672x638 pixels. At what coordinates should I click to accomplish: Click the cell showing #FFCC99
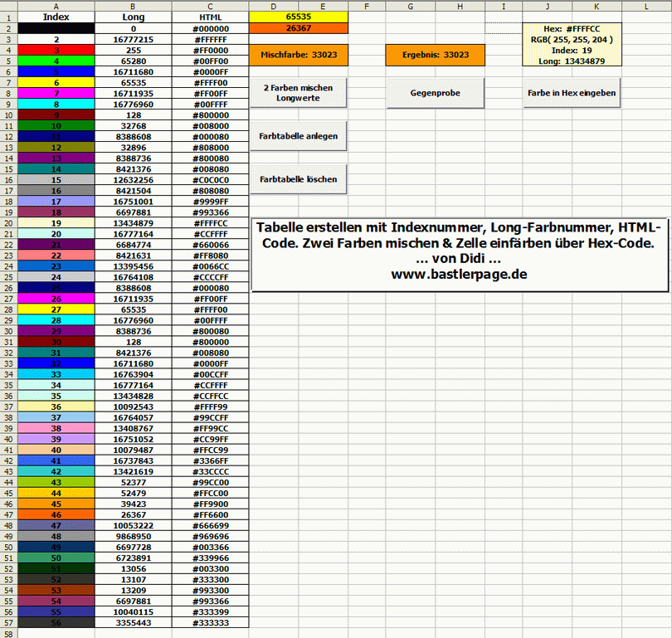211,450
